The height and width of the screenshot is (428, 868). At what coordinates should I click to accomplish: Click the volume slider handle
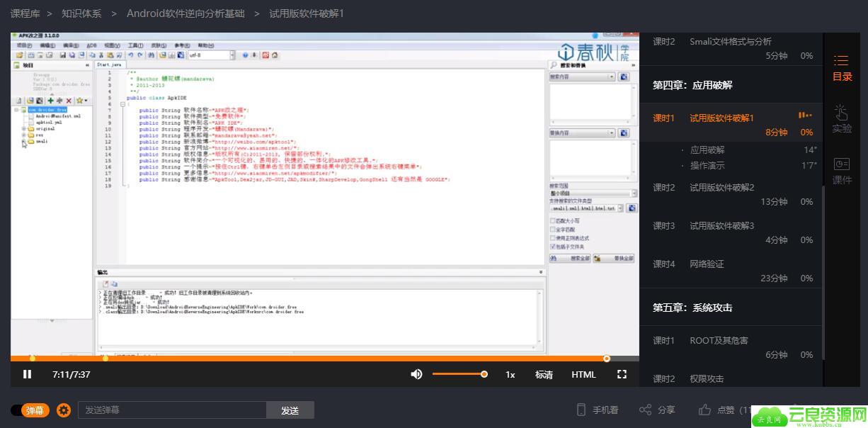tap(484, 374)
